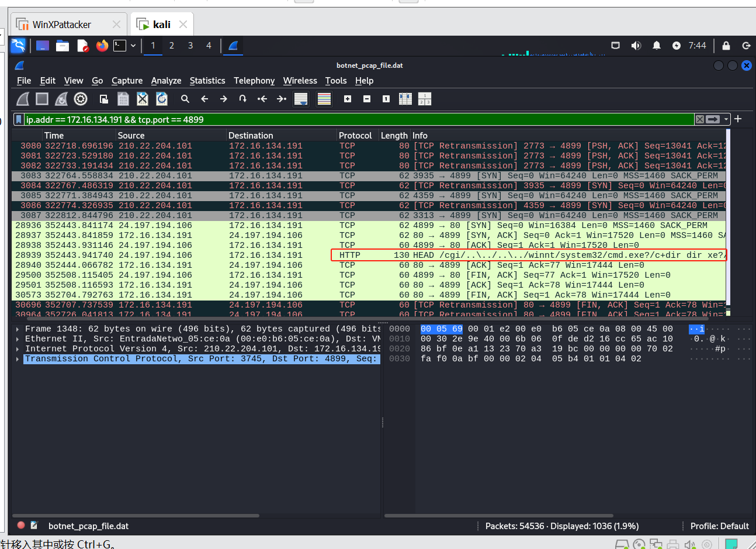The width and height of the screenshot is (756, 549).
Task: Go to a specified packet
Action: click(x=243, y=99)
